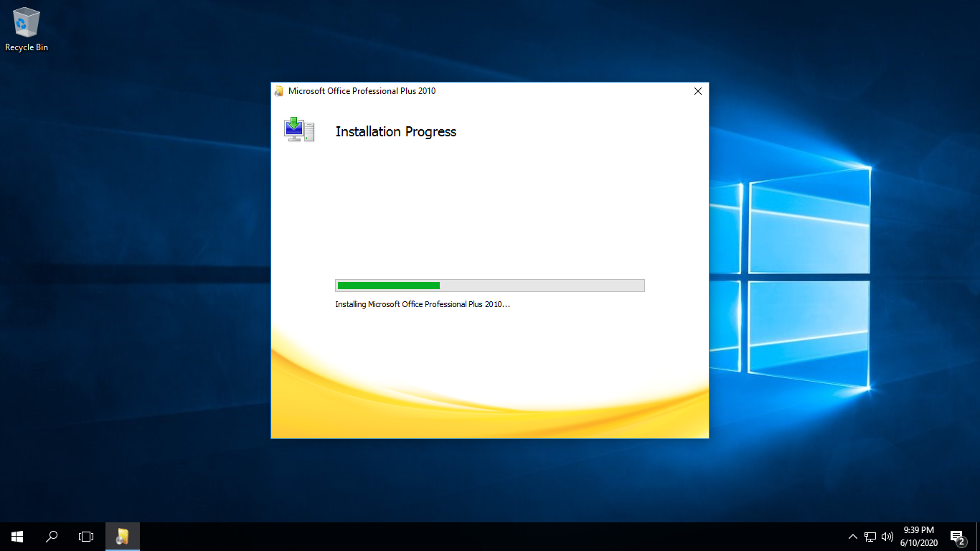Open taskbar Search magnifier icon

point(52,536)
